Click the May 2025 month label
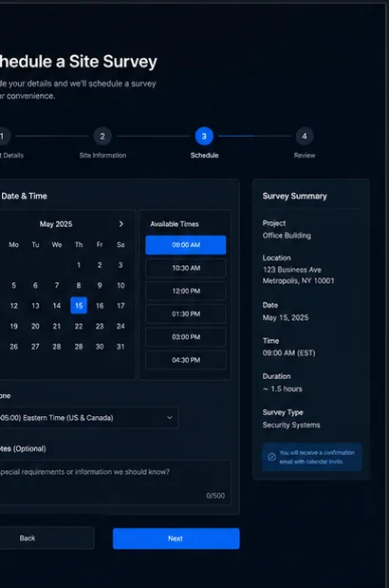This screenshot has width=389, height=588. (x=56, y=224)
